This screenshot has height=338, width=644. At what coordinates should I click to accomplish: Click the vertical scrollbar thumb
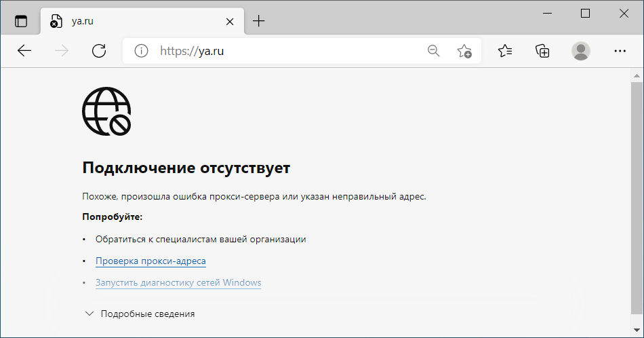tap(637, 199)
